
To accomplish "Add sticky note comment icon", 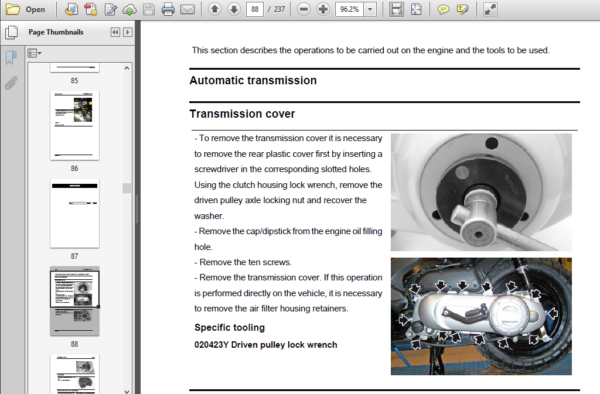I will tap(443, 9).
